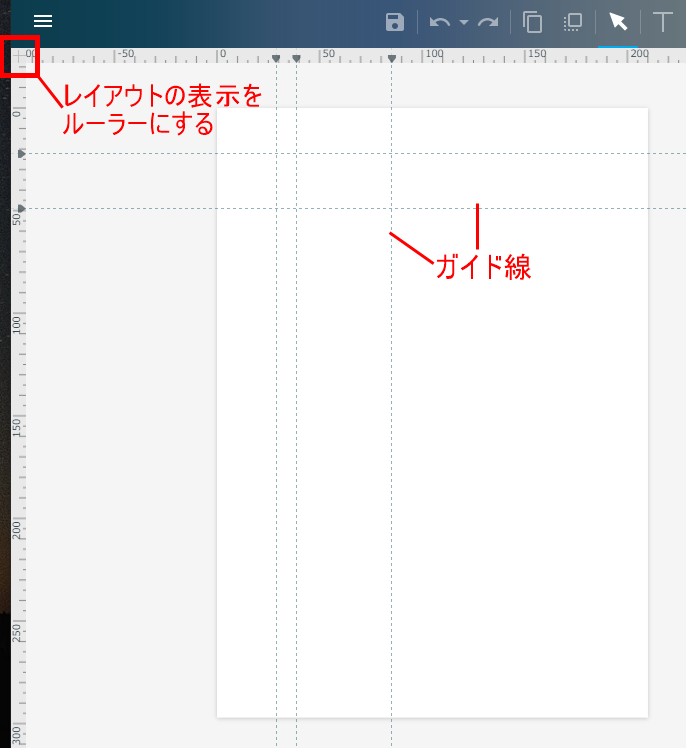
Task: Select the arrow pointer tool
Action: click(x=618, y=22)
